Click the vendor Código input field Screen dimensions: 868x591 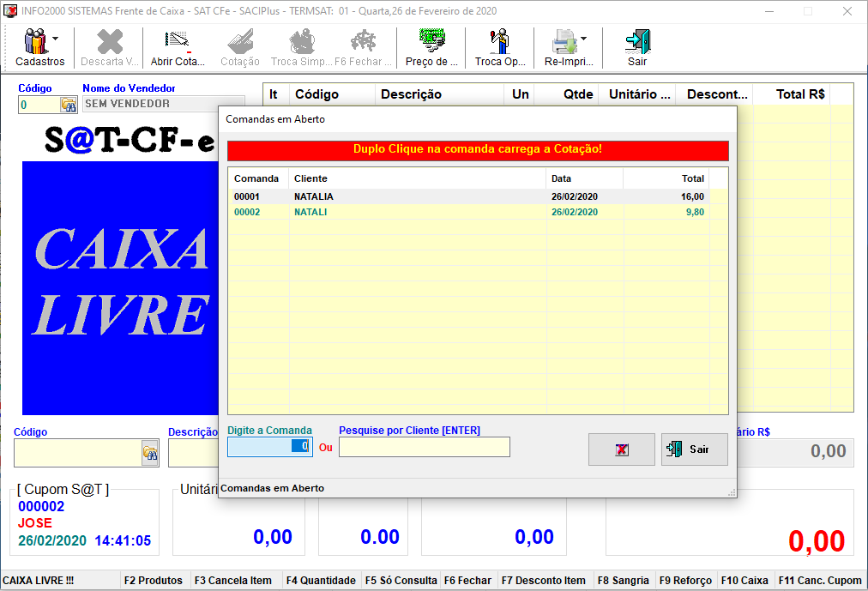39,105
